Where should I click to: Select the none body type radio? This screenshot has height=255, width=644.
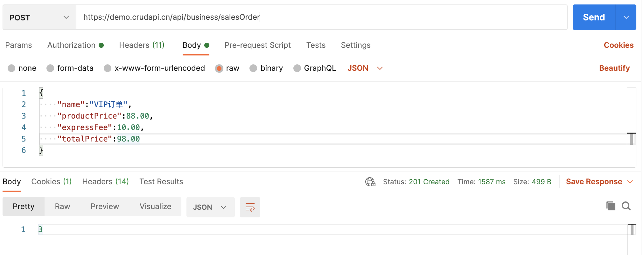11,68
